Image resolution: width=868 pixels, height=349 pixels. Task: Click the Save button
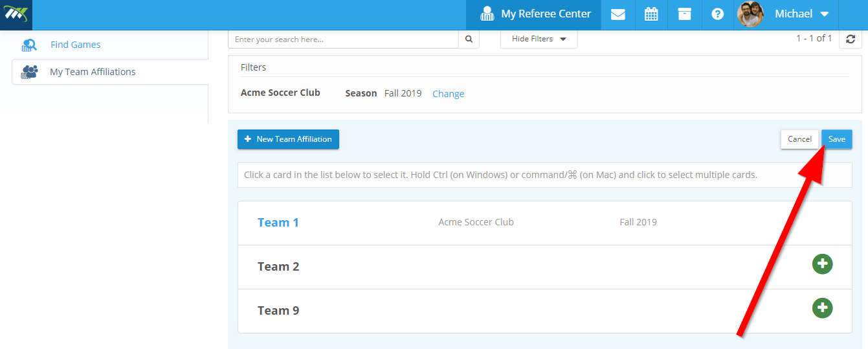[x=837, y=139]
